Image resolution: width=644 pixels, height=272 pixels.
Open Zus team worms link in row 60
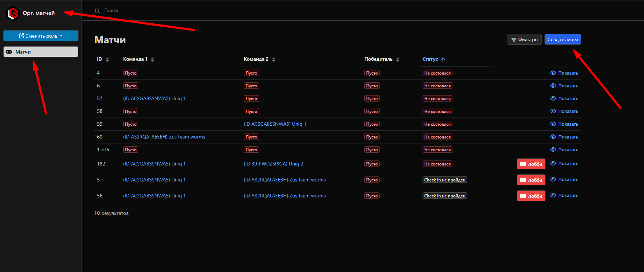(x=164, y=137)
